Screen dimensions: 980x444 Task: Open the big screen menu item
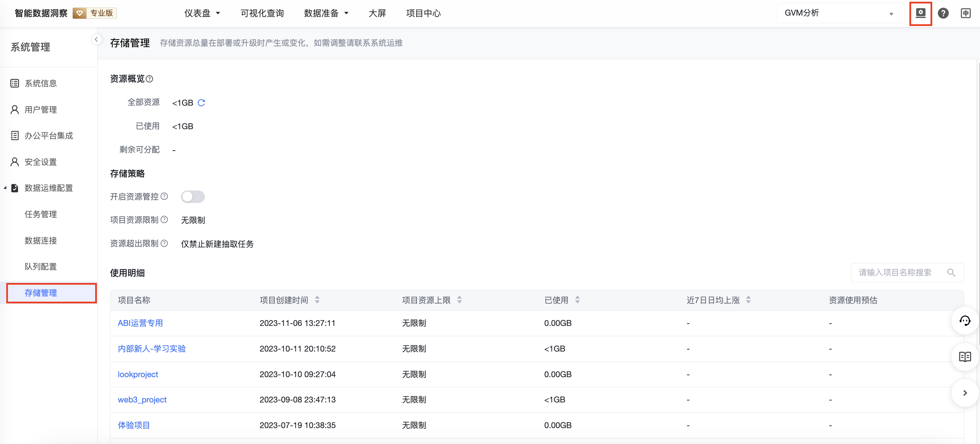click(377, 13)
